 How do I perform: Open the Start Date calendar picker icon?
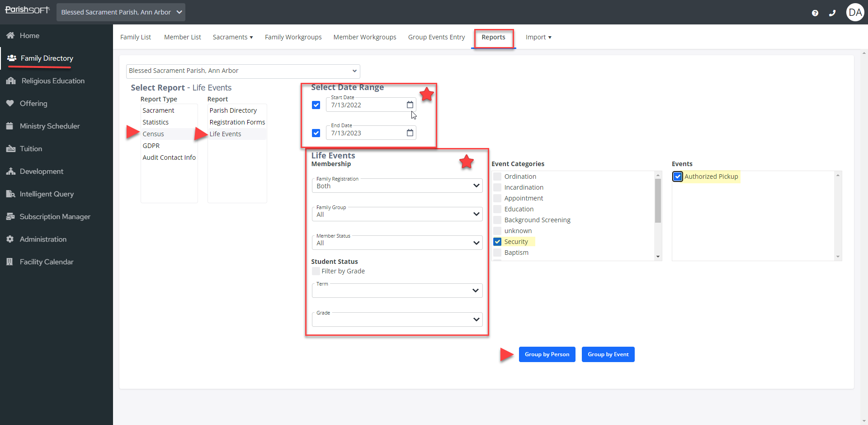(410, 105)
